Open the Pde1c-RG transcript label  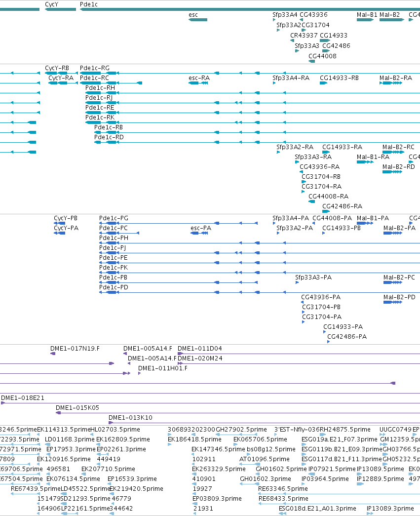tap(95, 68)
